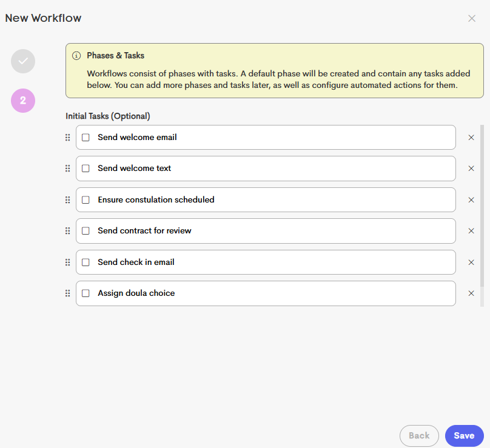Delete the Ensure constulation scheduled task
The width and height of the screenshot is (490, 448).
(471, 200)
